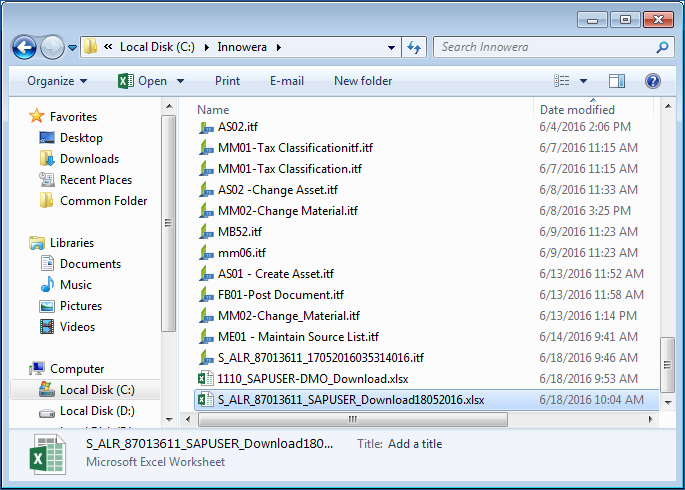The height and width of the screenshot is (490, 685).
Task: Open the Organize dropdown menu
Action: 56,81
